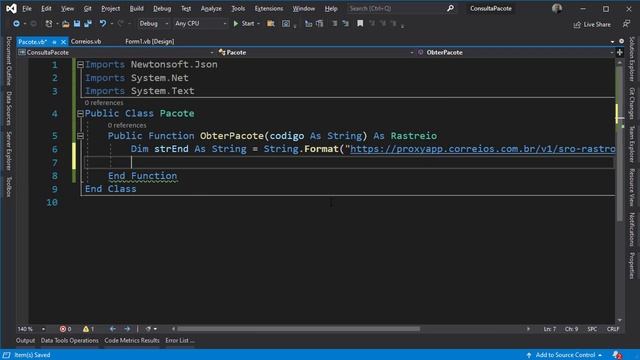Open the Debug configuration dropdown
640x360 pixels.
[153, 24]
